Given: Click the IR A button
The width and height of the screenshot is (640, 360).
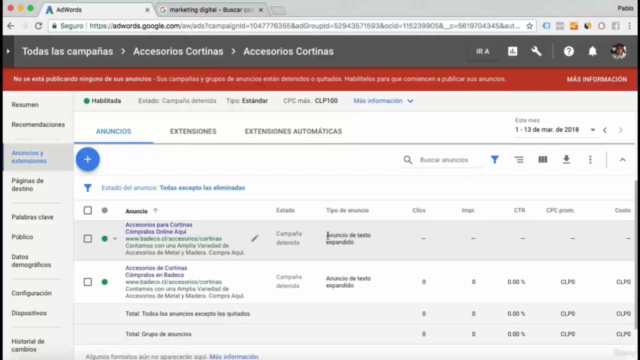Looking at the screenshot, I should click(482, 51).
